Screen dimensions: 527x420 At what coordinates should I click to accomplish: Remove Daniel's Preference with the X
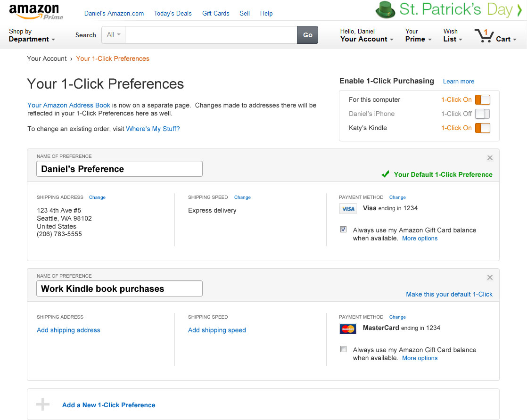click(490, 158)
